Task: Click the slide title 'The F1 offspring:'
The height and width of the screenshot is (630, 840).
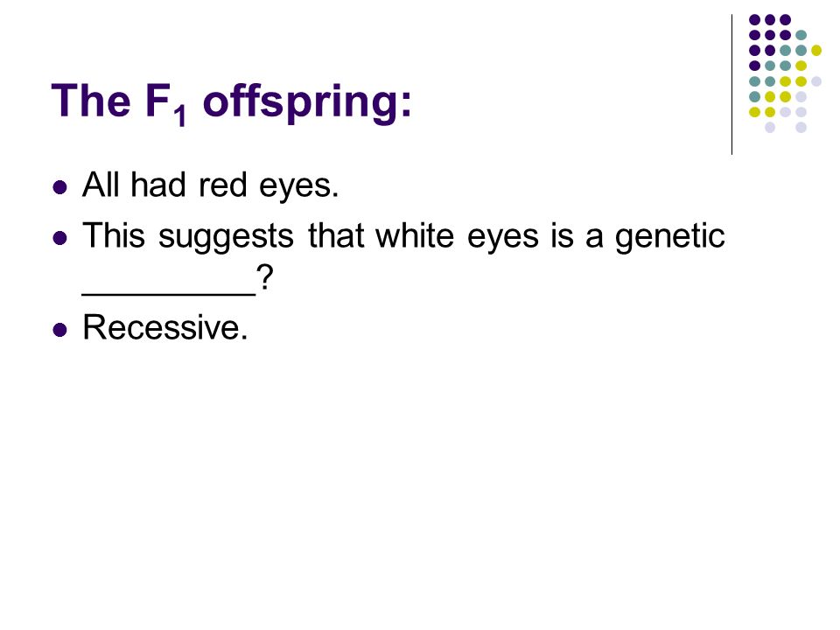Action: pyautogui.click(x=231, y=102)
